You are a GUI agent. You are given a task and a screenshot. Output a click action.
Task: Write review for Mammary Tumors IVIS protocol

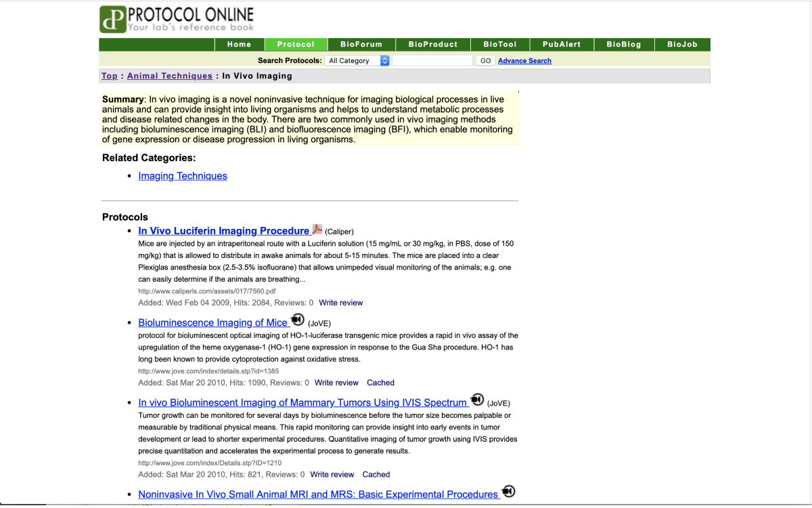click(332, 475)
